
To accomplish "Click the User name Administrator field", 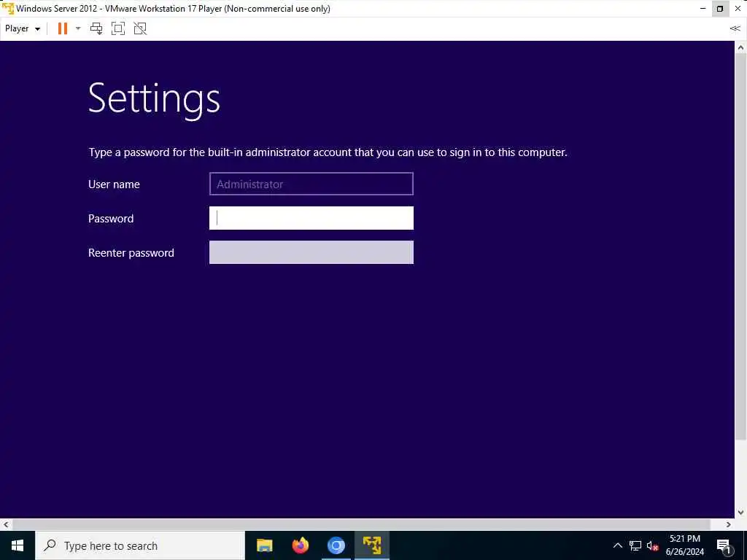I will click(311, 184).
